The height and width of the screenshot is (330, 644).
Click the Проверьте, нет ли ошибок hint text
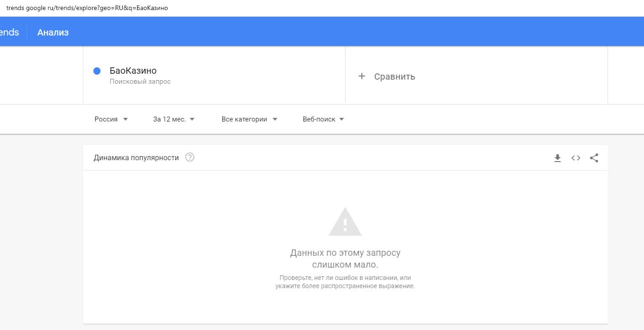(x=345, y=282)
